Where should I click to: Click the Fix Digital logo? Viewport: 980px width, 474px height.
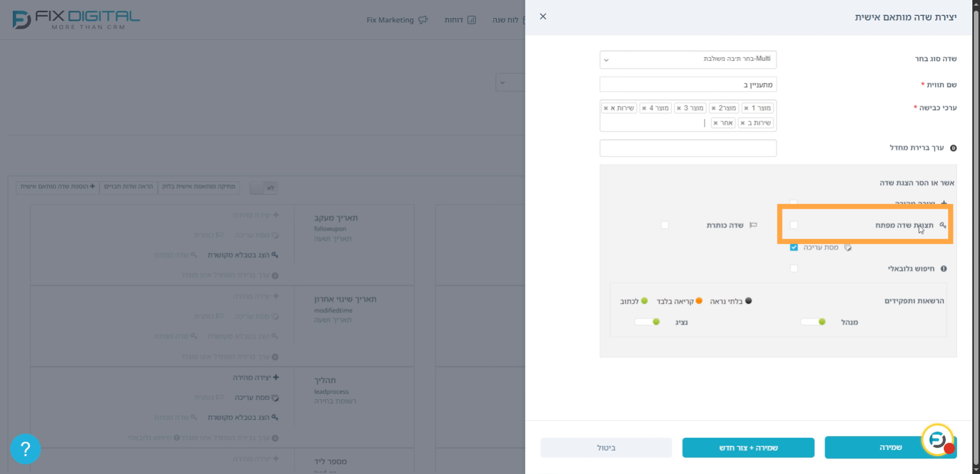[x=76, y=20]
